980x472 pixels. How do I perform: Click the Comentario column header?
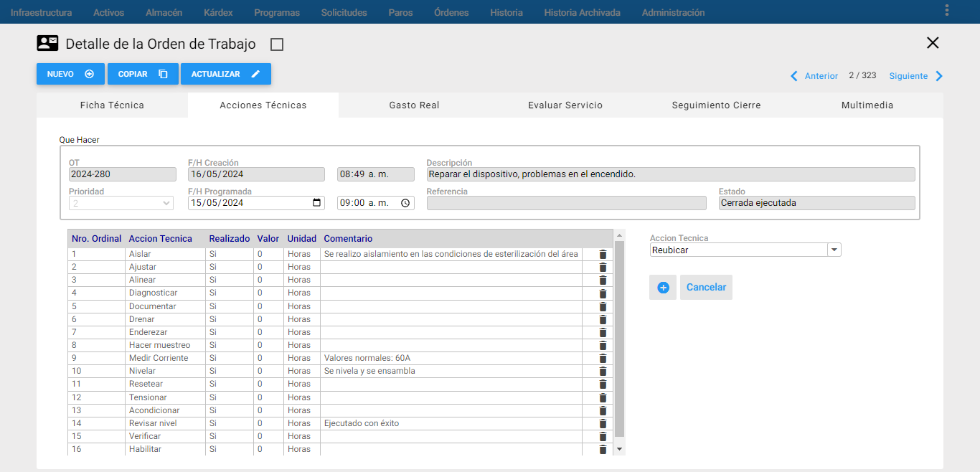click(348, 239)
